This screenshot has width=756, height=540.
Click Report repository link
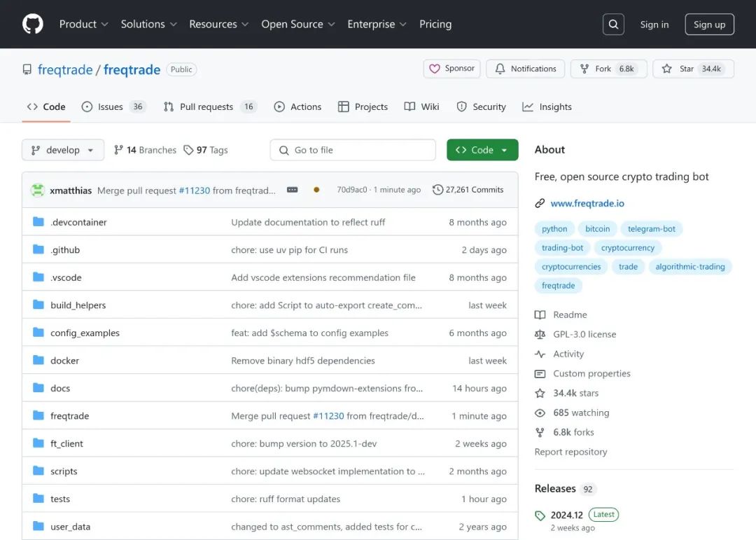pyautogui.click(x=571, y=452)
